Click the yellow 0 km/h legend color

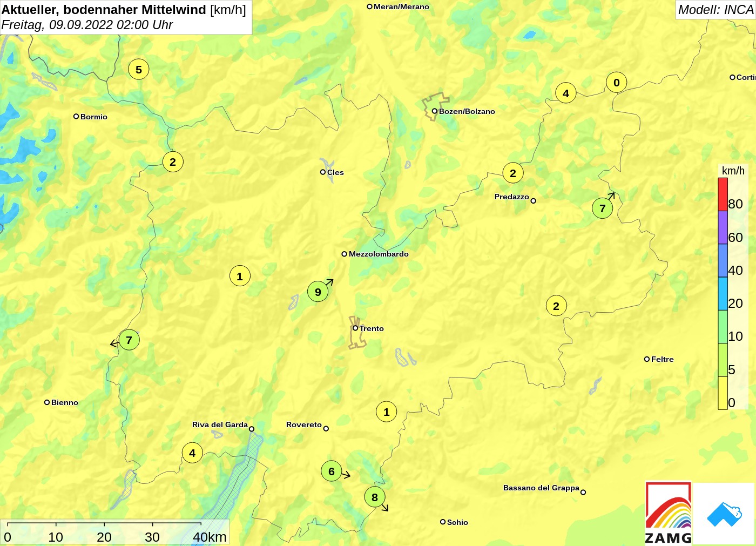[723, 393]
